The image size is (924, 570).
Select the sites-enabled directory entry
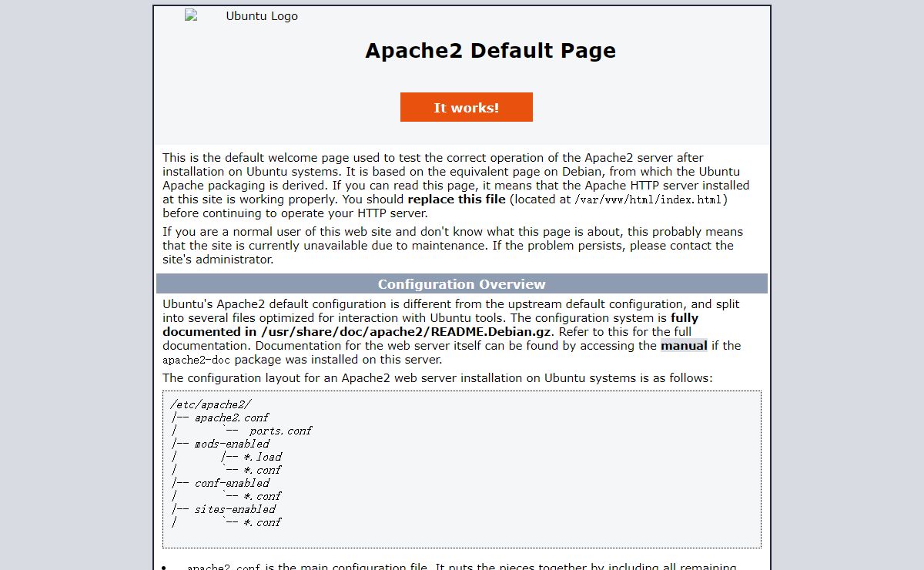pos(234,509)
